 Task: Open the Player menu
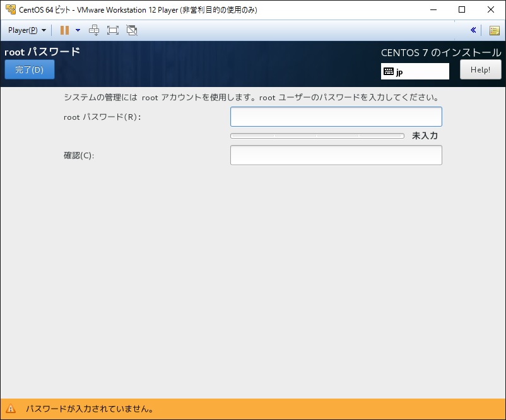[25, 30]
